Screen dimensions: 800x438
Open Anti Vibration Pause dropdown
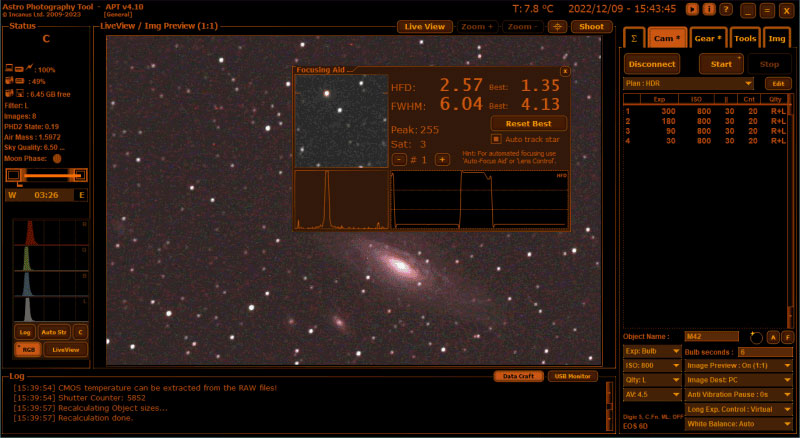click(738, 395)
